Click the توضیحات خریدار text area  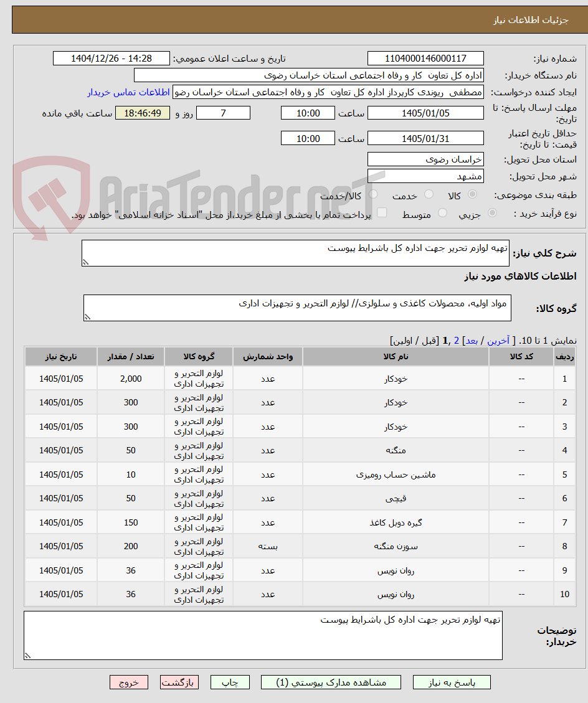[x=263, y=635]
